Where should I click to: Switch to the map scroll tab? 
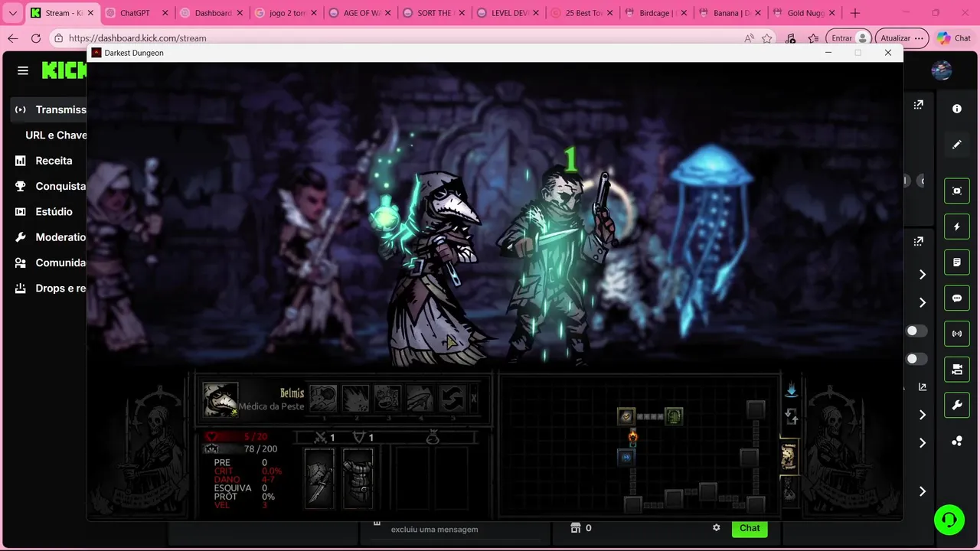(789, 456)
